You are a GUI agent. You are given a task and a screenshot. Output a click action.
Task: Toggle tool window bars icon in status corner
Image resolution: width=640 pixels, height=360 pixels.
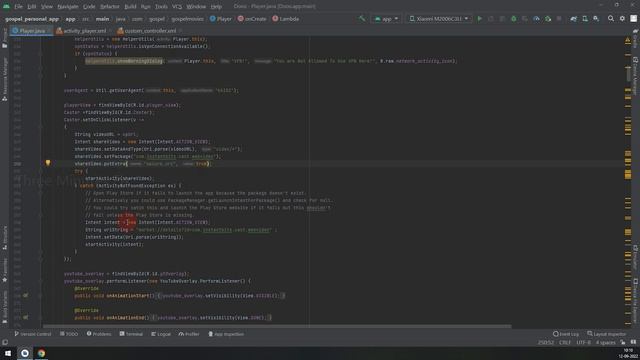5,342
